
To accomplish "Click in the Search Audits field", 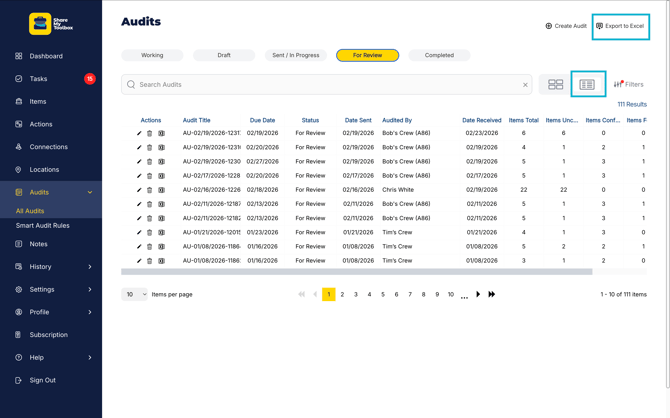I will pyautogui.click(x=326, y=85).
